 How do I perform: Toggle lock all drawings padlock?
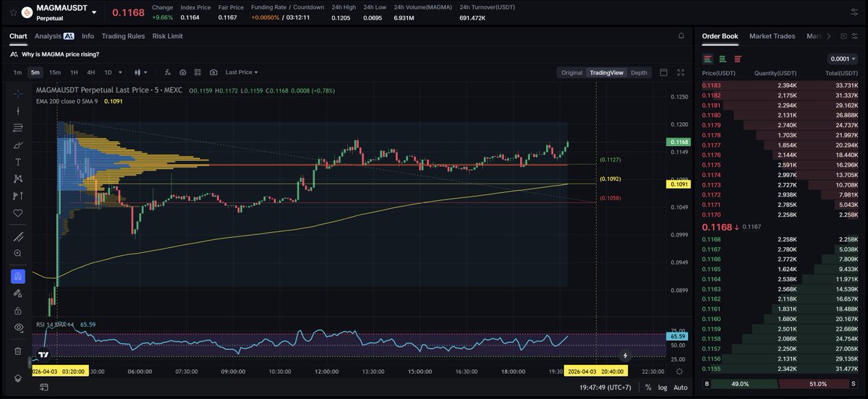tap(18, 310)
